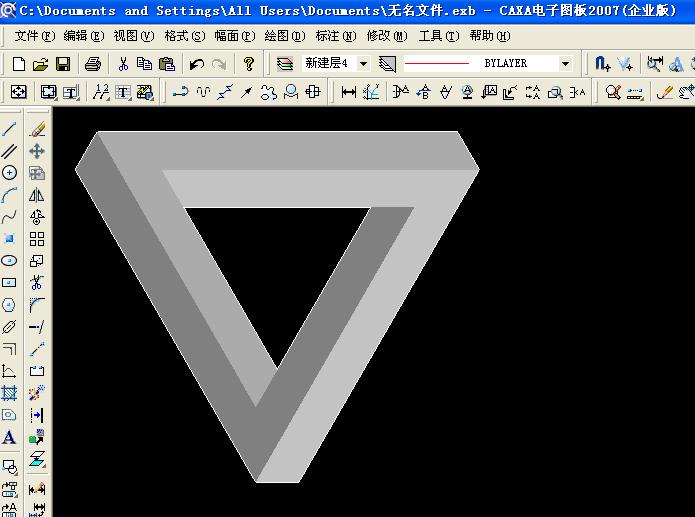The width and height of the screenshot is (695, 517).
Task: Open the 文件(F) menu
Action: pos(35,35)
